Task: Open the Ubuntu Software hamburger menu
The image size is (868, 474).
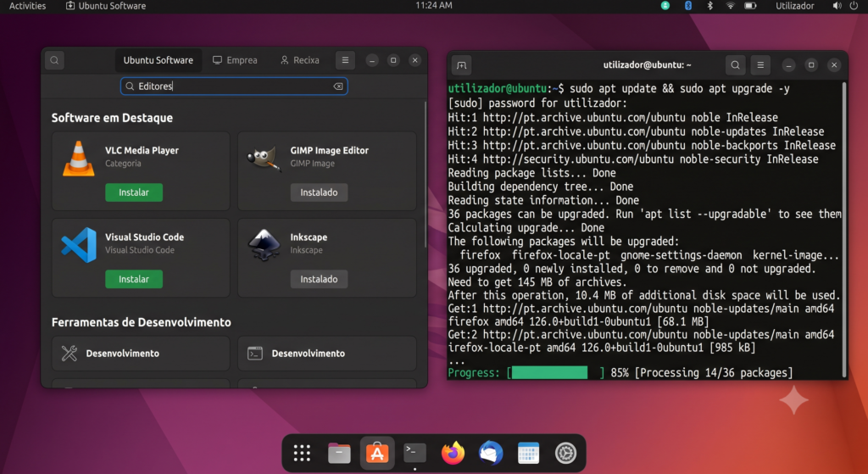Action: 345,60
